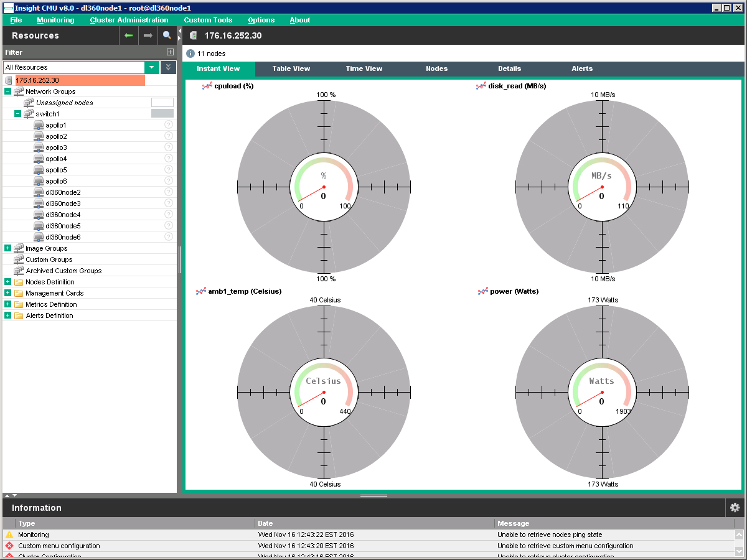Click the white status box beside Unassigned nodes

tap(162, 103)
